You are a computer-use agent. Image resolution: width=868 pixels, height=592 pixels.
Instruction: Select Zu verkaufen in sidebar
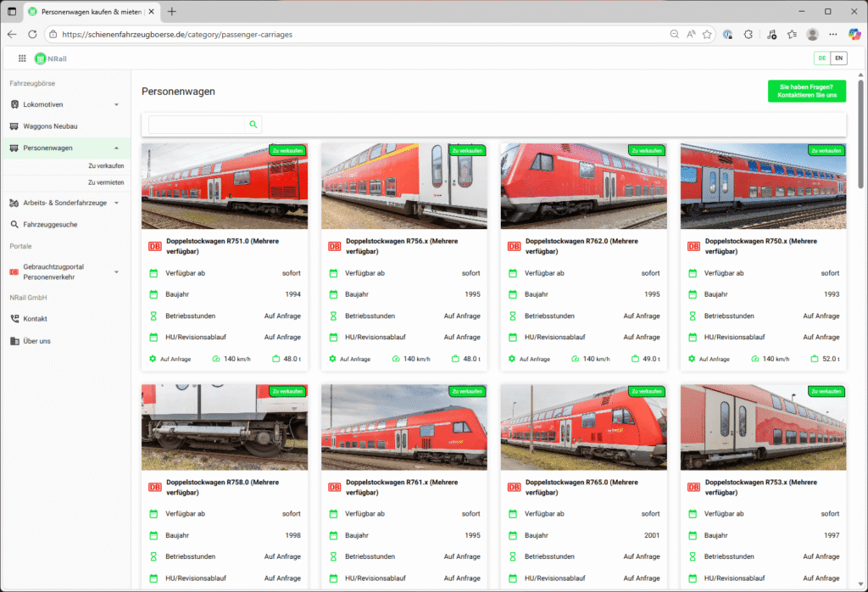pyautogui.click(x=106, y=166)
